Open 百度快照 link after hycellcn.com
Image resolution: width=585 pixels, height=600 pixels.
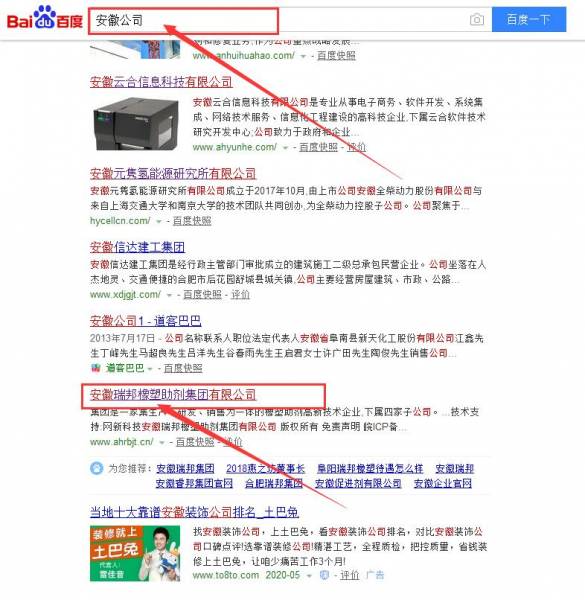coord(192,221)
